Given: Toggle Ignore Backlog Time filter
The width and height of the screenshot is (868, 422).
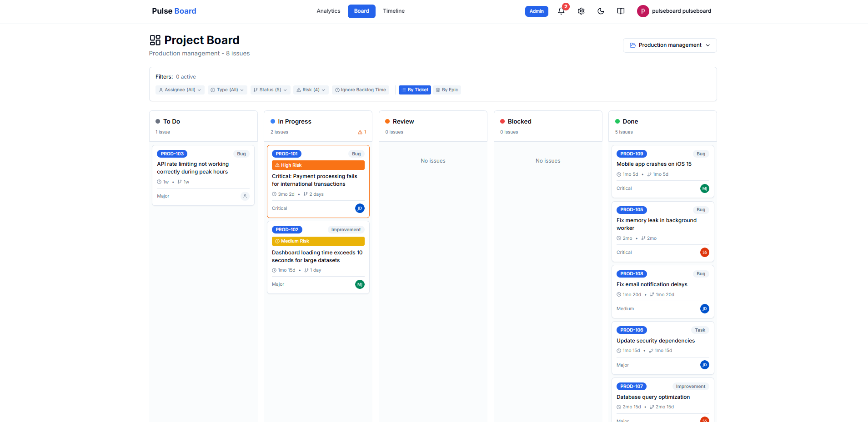Looking at the screenshot, I should point(360,89).
